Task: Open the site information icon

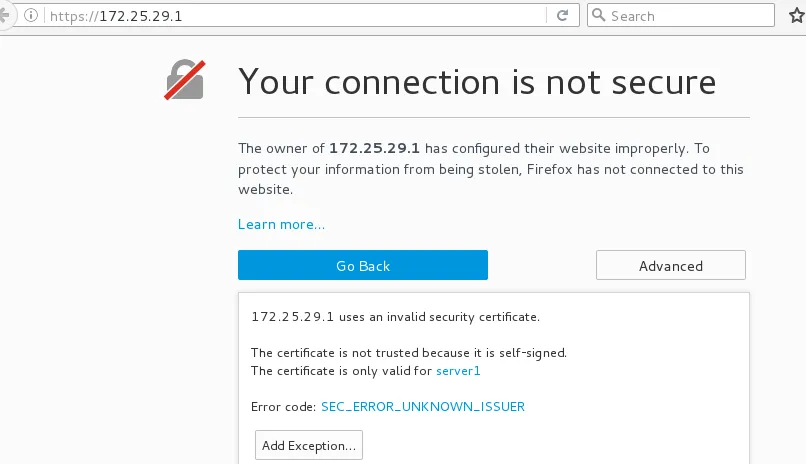Action: click(x=30, y=16)
